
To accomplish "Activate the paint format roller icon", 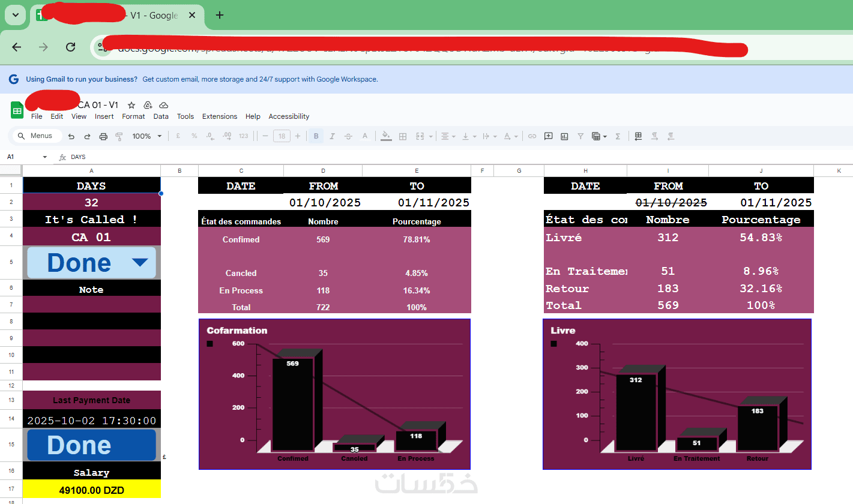I will (119, 136).
